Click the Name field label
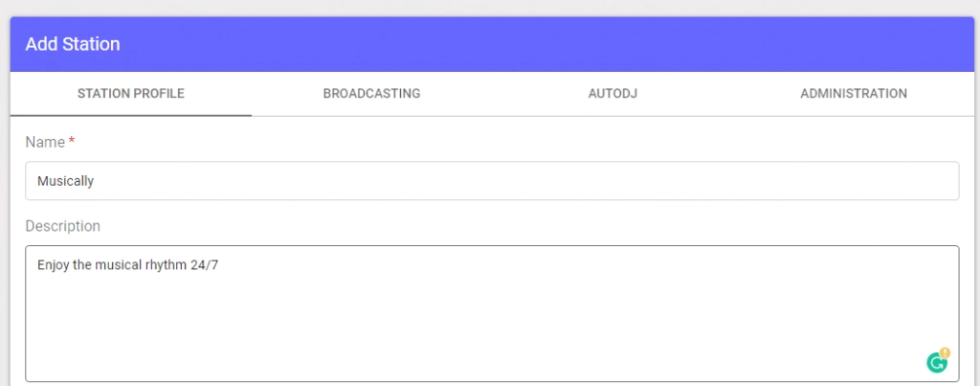 45,143
